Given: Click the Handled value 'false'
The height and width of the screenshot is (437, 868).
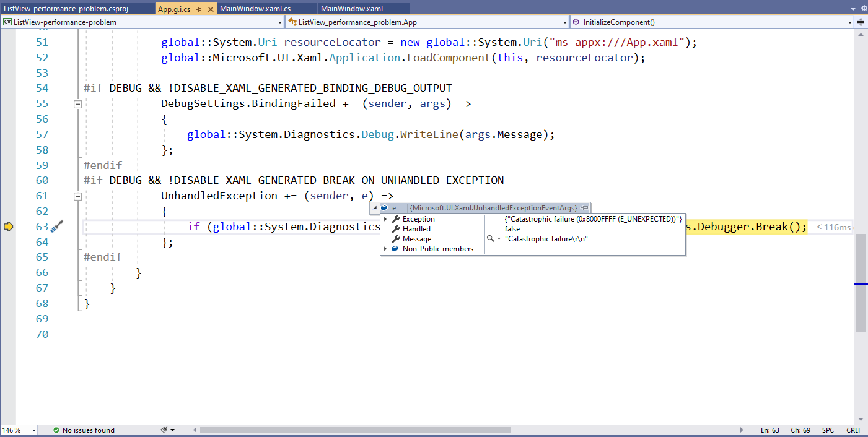Looking at the screenshot, I should (512, 229).
